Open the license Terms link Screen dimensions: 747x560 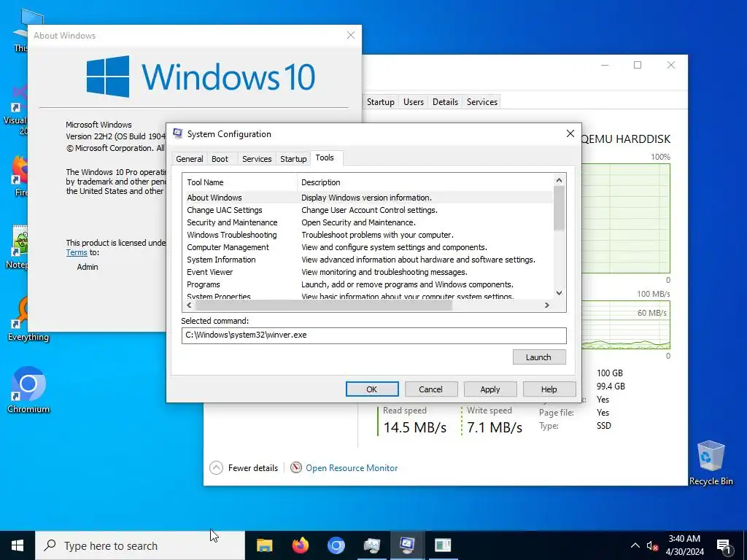click(76, 252)
